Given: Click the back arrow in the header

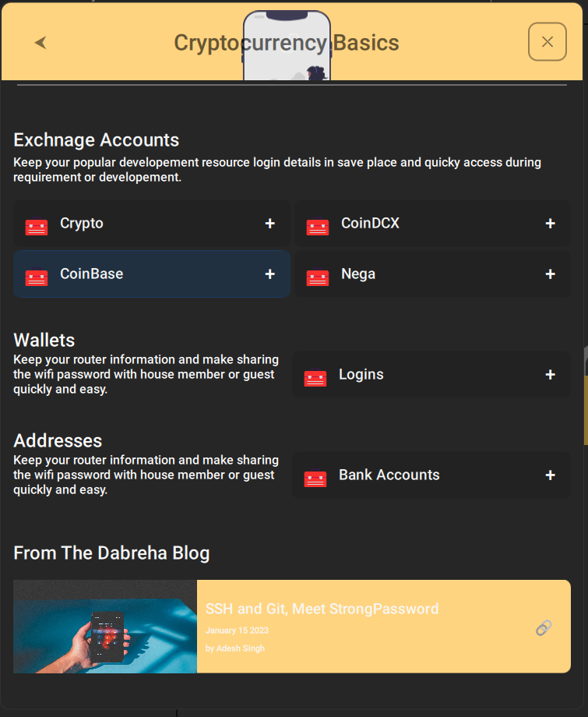Looking at the screenshot, I should (40, 43).
